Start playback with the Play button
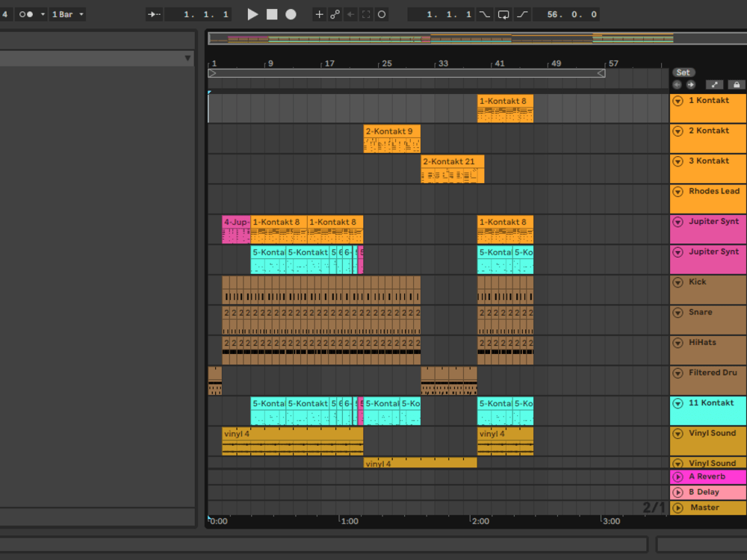Viewport: 747px width, 560px height. coord(252,14)
